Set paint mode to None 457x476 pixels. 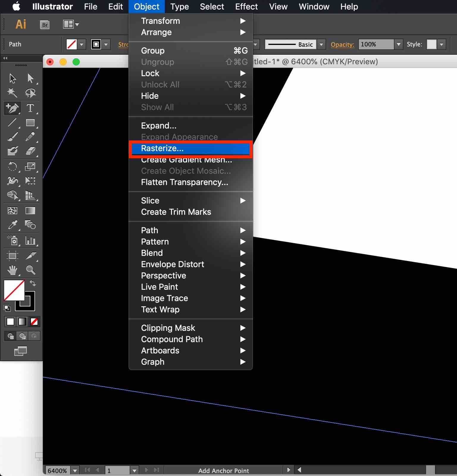pyautogui.click(x=34, y=322)
